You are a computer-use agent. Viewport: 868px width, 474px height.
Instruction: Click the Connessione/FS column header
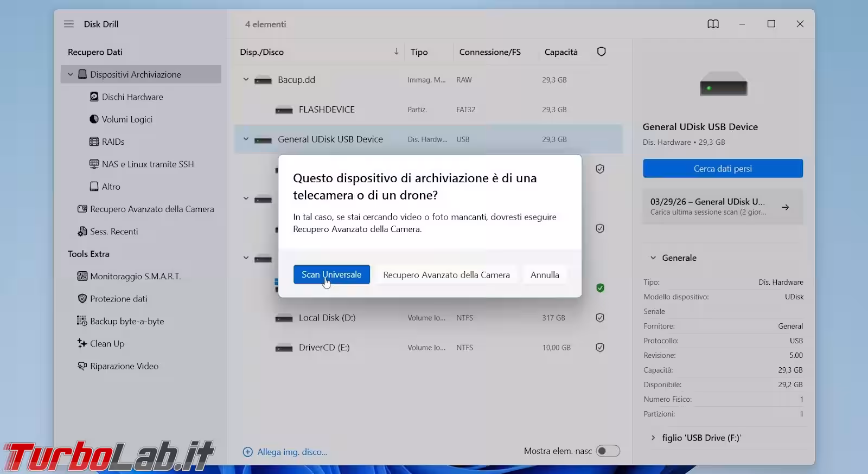coord(490,52)
